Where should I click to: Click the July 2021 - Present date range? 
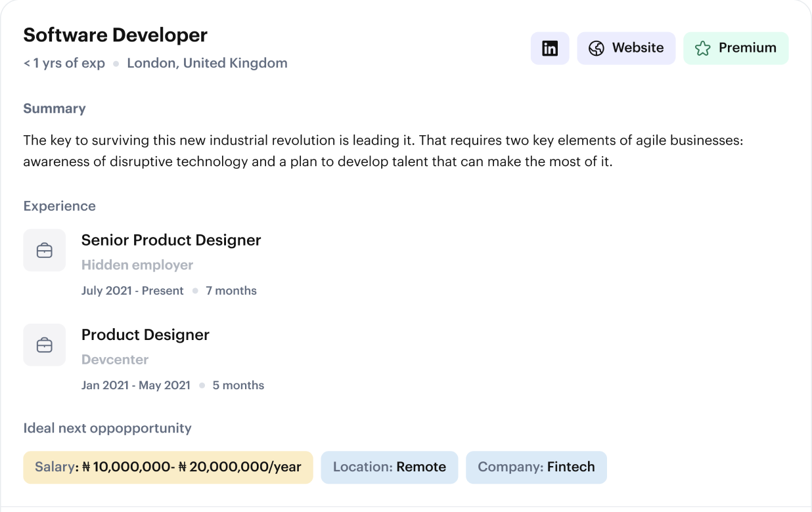[132, 291]
